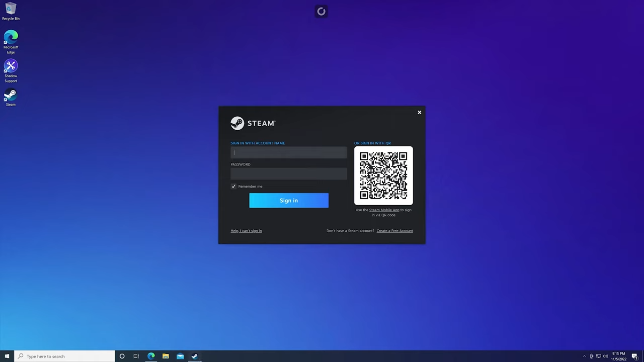The image size is (644, 362).
Task: Uncheck the Remember me checkbox
Action: point(233,187)
